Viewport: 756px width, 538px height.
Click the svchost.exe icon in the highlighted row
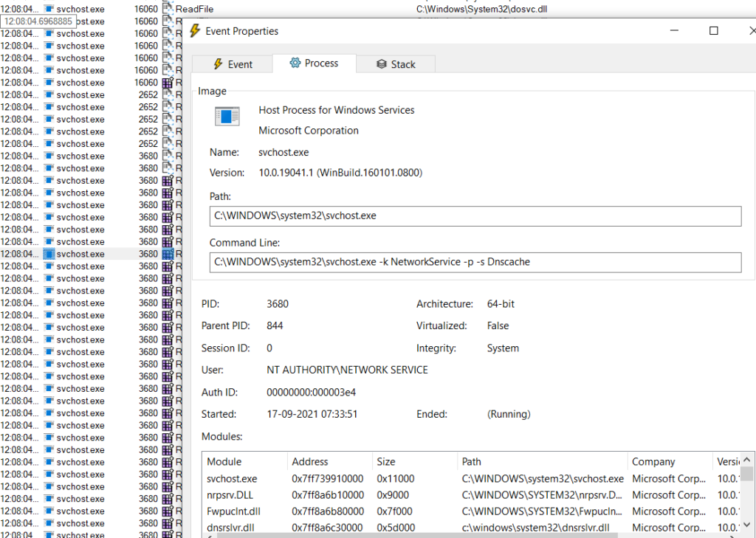point(49,254)
